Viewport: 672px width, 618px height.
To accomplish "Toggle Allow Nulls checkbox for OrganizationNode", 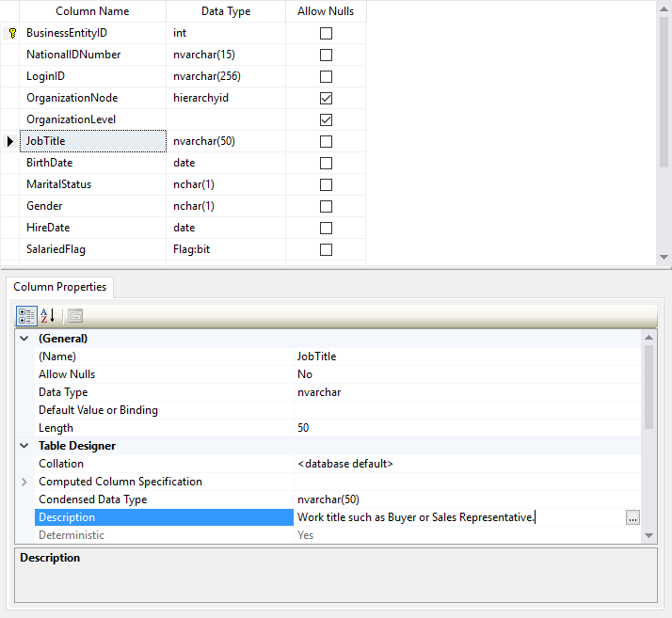I will point(326,98).
